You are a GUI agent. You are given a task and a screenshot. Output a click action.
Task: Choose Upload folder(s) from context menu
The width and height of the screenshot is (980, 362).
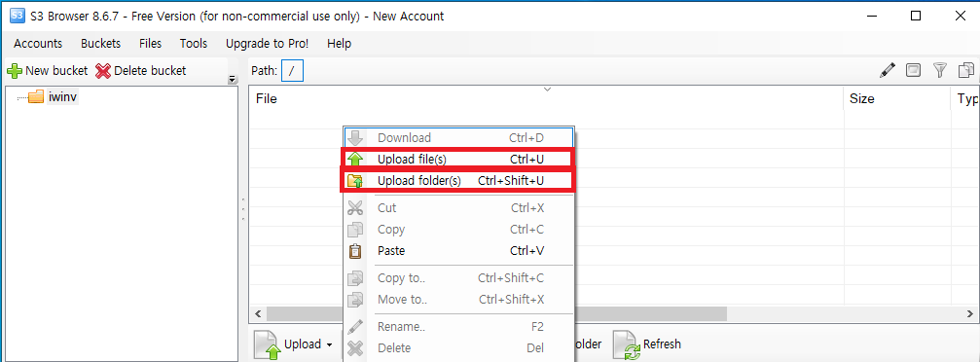457,181
